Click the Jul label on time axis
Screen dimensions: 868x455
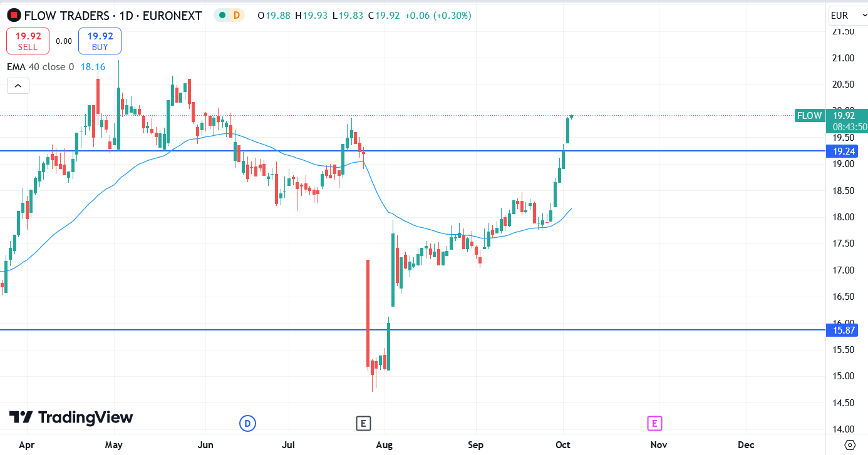pyautogui.click(x=289, y=445)
